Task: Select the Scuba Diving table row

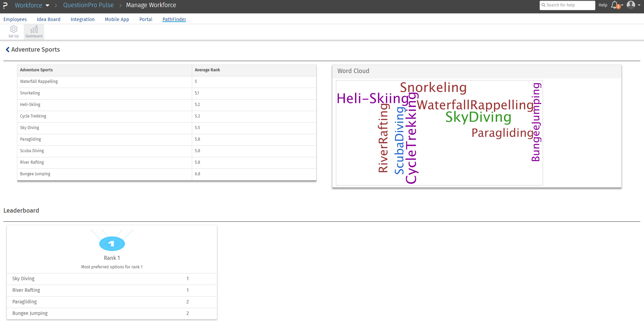Action: tap(167, 151)
